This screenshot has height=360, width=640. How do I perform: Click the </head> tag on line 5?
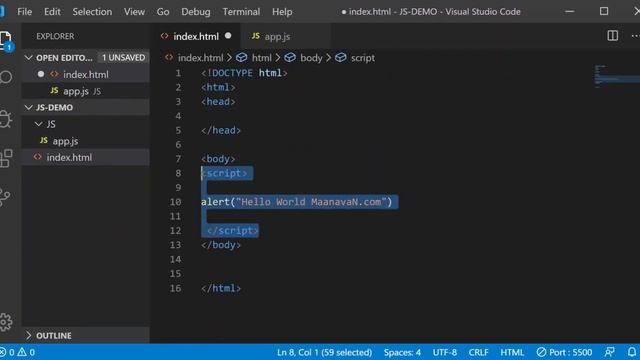pos(221,130)
